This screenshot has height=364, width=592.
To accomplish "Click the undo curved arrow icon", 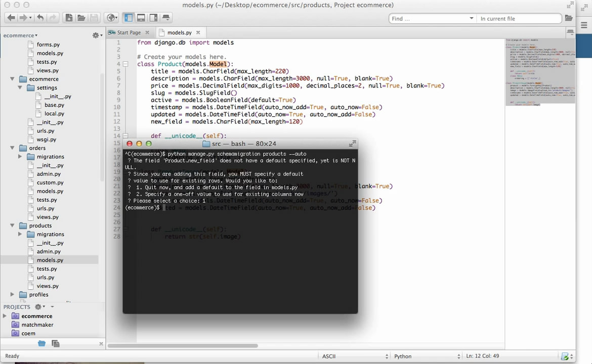I will (40, 18).
